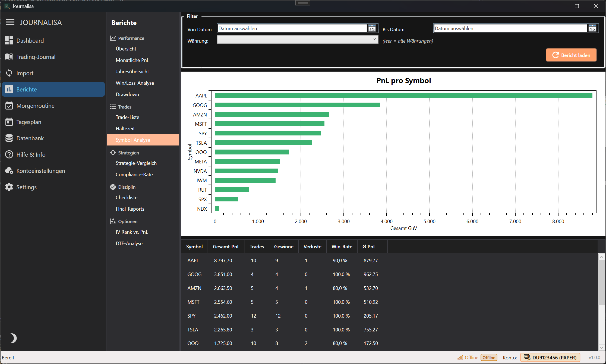The width and height of the screenshot is (606, 364).
Task: Click the Datenbank stack icon
Action: click(9, 138)
